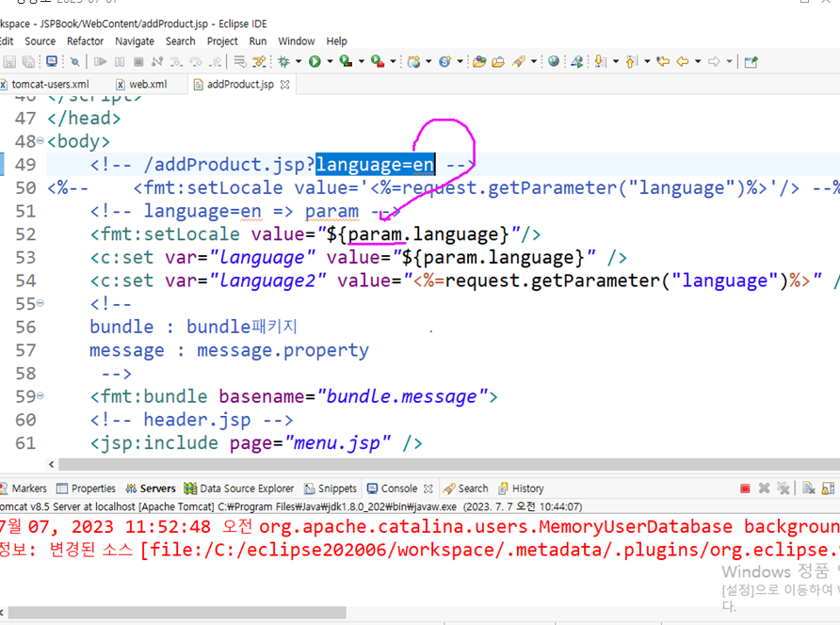Screen dimensions: 840x625
Task: Click Clear Console icon
Action: 809,489
